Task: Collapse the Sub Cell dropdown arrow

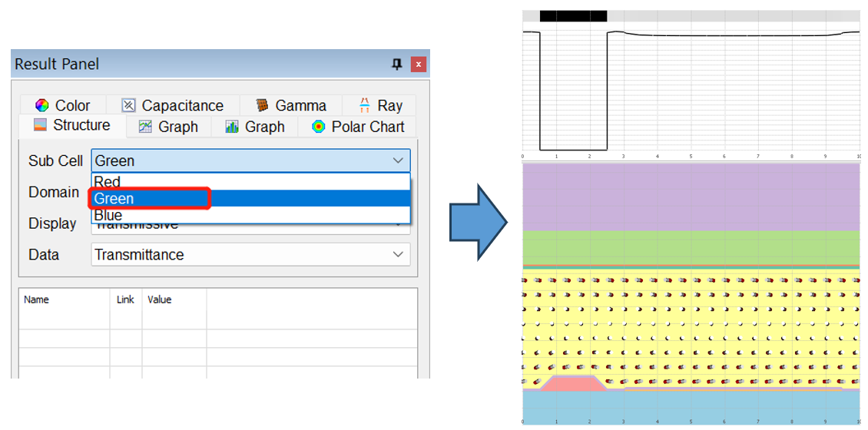Action: 398,160
